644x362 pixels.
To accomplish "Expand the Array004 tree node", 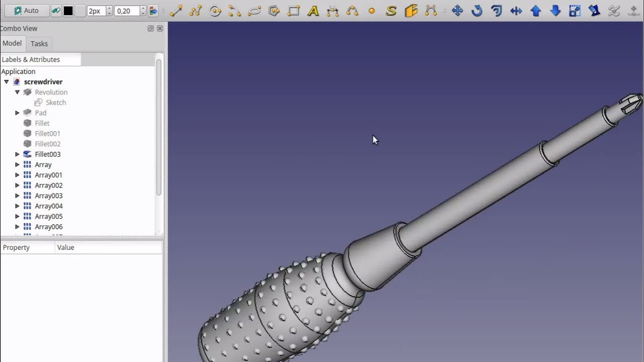I will pyautogui.click(x=17, y=206).
